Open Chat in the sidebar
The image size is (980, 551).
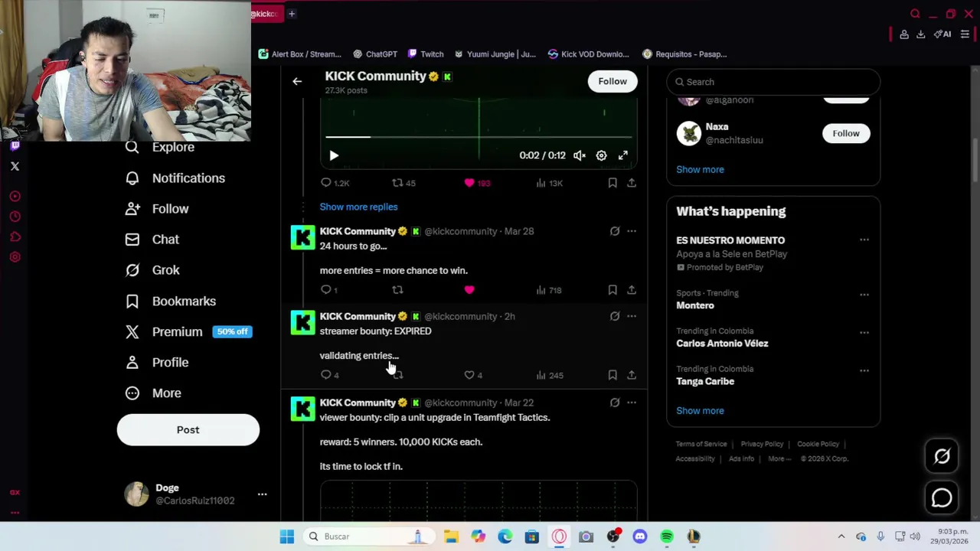coord(152,240)
